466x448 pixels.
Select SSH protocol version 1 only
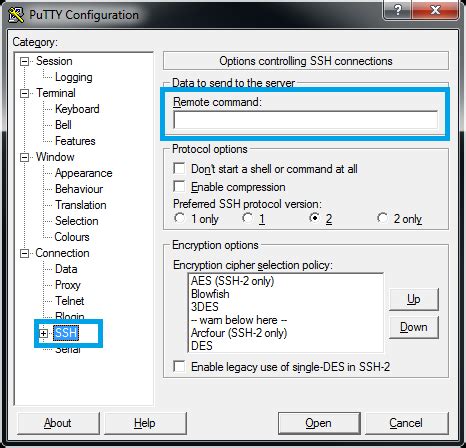pos(179,218)
